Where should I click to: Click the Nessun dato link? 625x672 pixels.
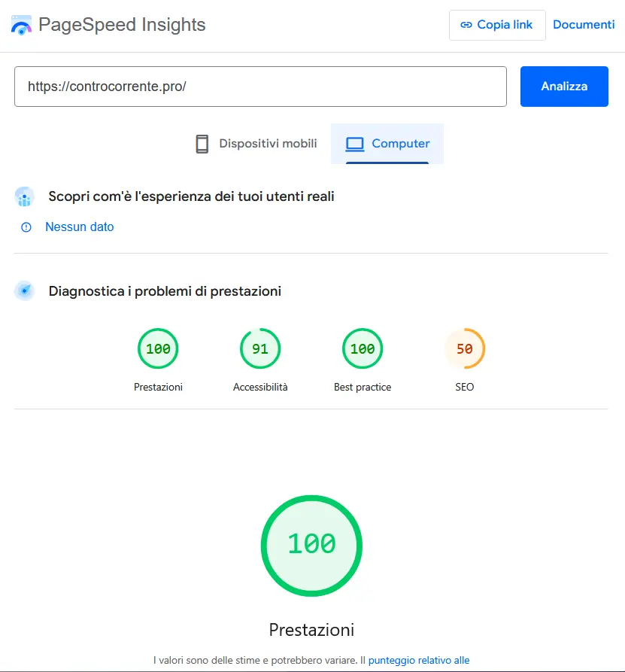point(80,227)
